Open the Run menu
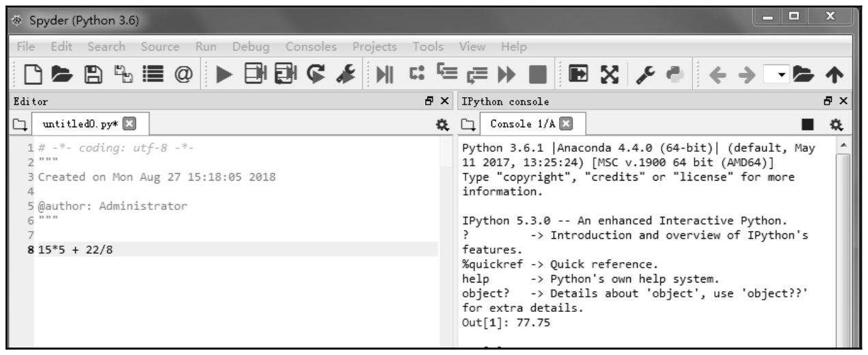Image resolution: width=868 pixels, height=355 pixels. point(206,48)
